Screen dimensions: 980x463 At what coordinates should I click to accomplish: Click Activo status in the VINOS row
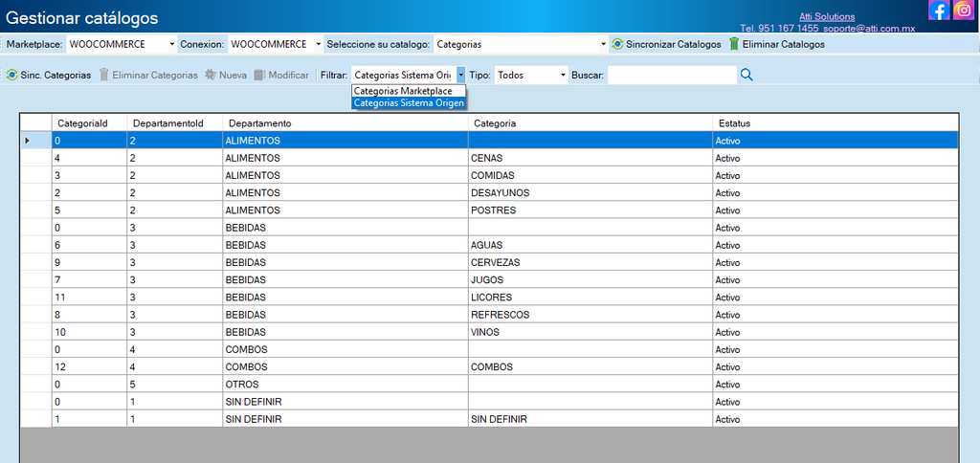point(835,332)
